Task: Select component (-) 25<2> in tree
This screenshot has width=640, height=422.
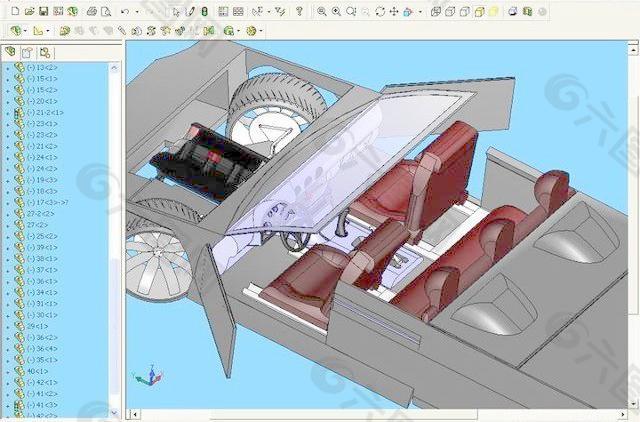Action: coord(42,236)
